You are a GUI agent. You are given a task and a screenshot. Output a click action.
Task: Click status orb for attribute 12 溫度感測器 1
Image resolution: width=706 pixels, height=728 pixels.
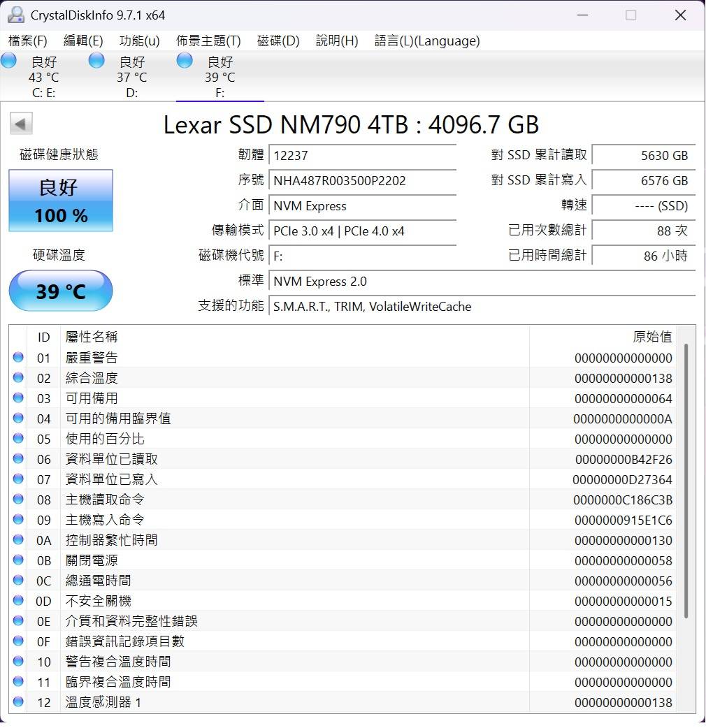[18, 702]
